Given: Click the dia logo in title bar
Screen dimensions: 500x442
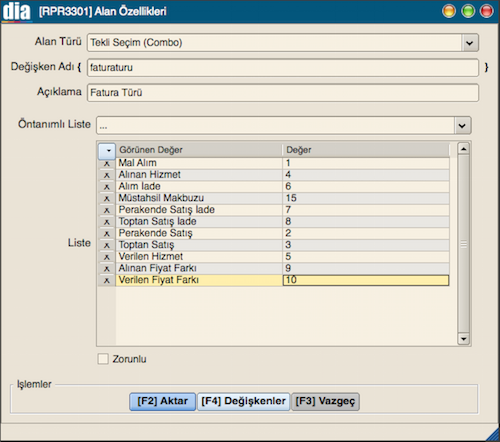Looking at the screenshot, I should pos(17,12).
